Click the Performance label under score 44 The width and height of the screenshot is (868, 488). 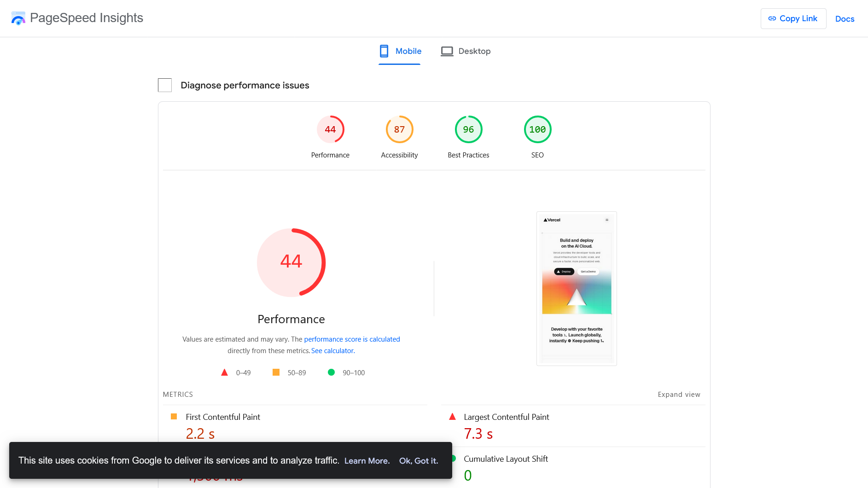coord(330,155)
